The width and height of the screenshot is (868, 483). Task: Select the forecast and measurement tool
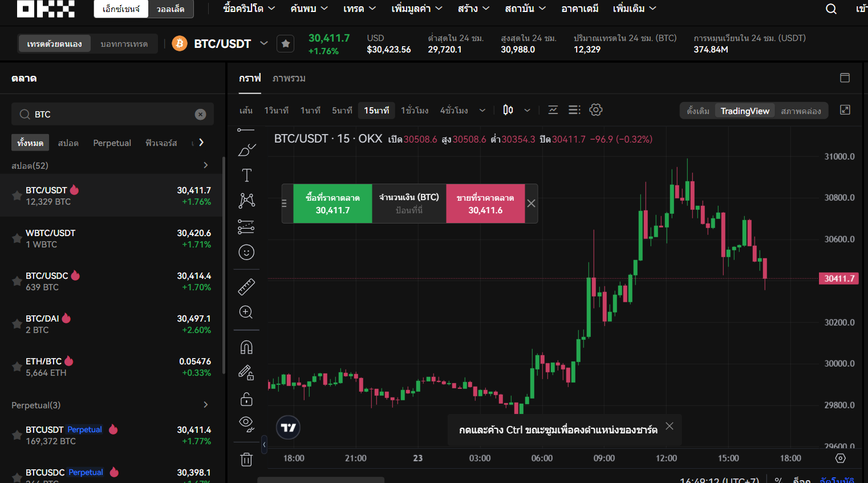pos(246,226)
